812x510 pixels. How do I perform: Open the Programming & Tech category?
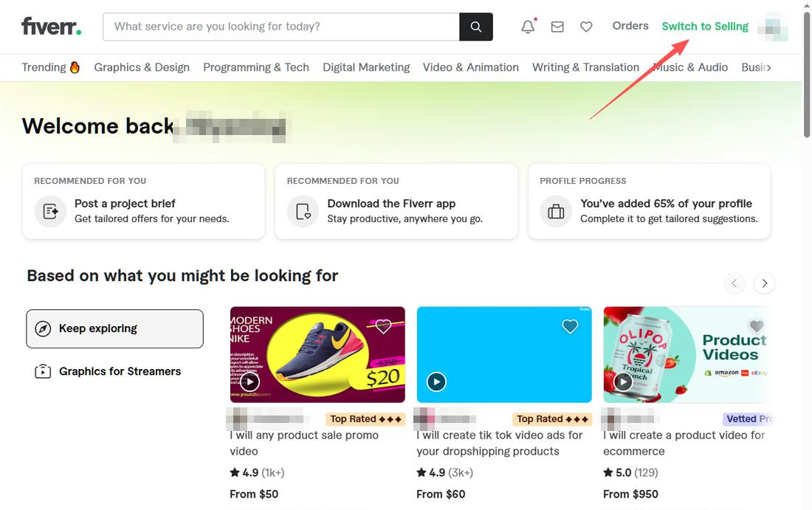click(256, 67)
